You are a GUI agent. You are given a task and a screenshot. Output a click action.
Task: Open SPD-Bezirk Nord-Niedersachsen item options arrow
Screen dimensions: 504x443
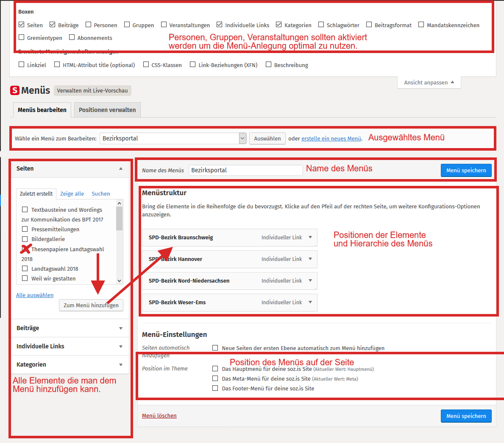coord(310,280)
